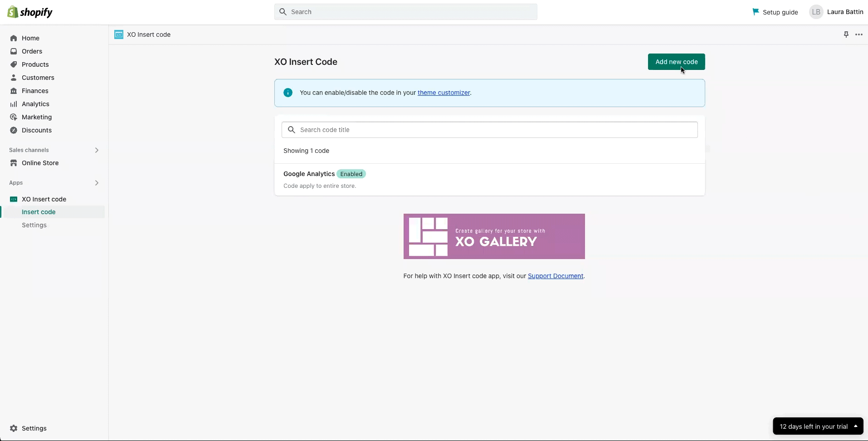Click the 'Showing 1 code' text
Screen dimensions: 868x441
coord(306,151)
